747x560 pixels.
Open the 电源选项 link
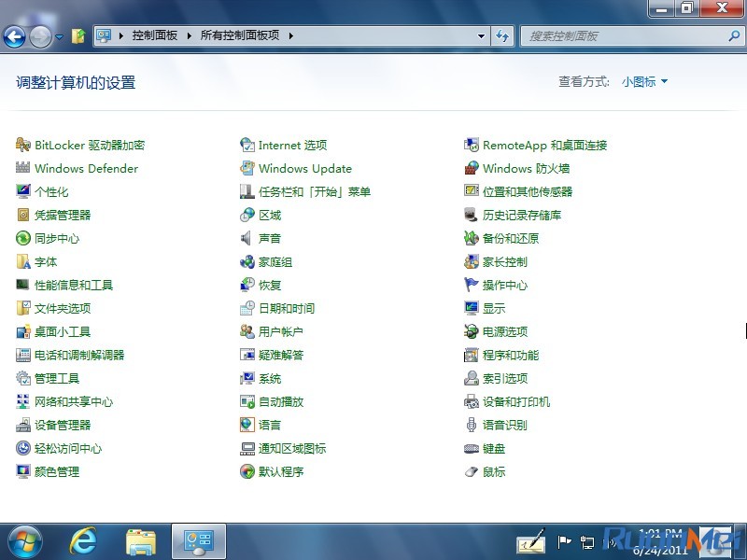click(x=505, y=331)
